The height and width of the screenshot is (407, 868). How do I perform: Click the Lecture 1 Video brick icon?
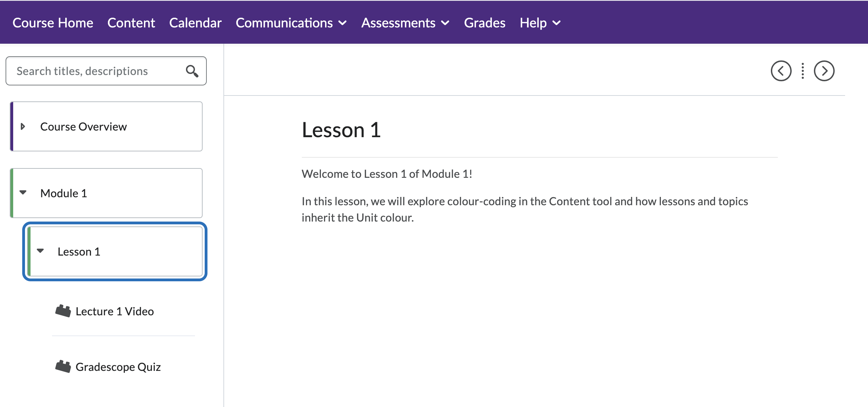(x=63, y=311)
